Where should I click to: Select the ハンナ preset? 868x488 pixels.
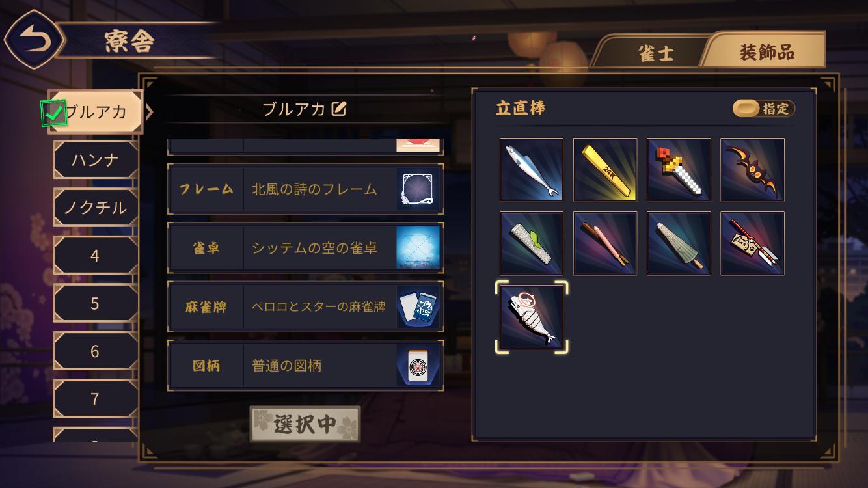click(x=95, y=159)
